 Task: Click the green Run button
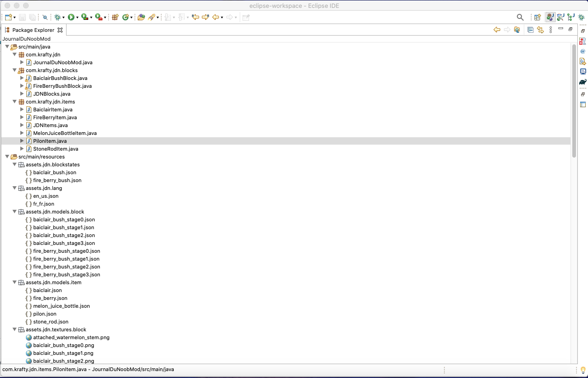(x=71, y=17)
